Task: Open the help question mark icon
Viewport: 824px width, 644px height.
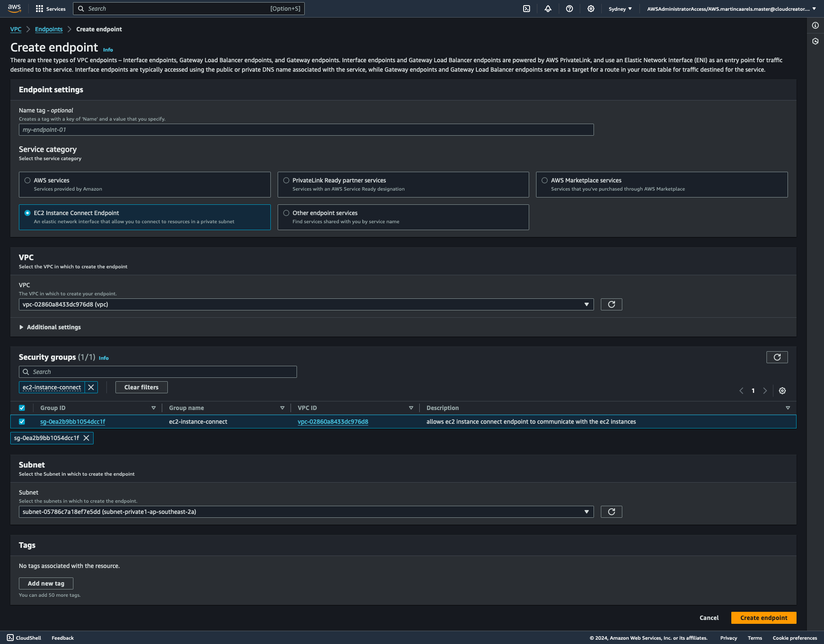Action: pyautogui.click(x=570, y=9)
